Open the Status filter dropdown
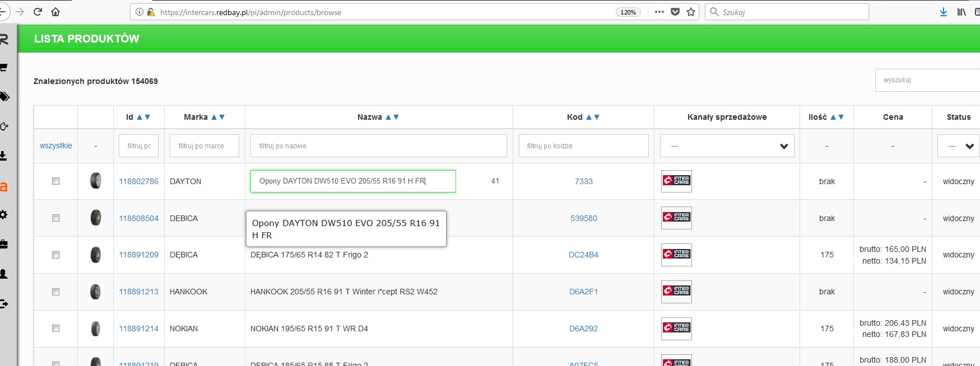This screenshot has height=366, width=980. click(x=958, y=146)
